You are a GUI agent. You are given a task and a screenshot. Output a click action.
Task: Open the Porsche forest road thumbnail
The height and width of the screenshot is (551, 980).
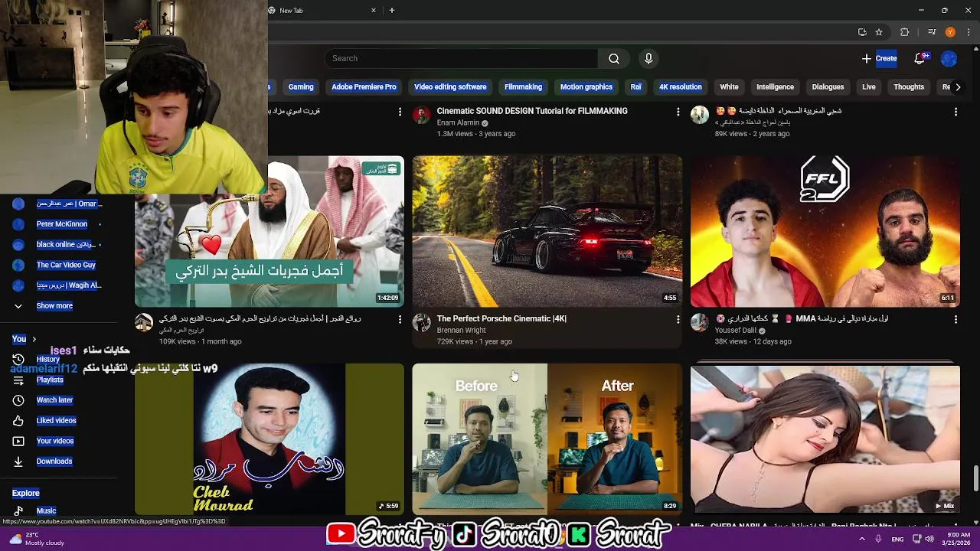pyautogui.click(x=547, y=231)
